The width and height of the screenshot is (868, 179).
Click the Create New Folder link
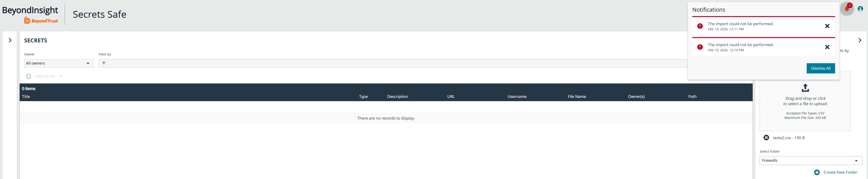click(x=840, y=172)
